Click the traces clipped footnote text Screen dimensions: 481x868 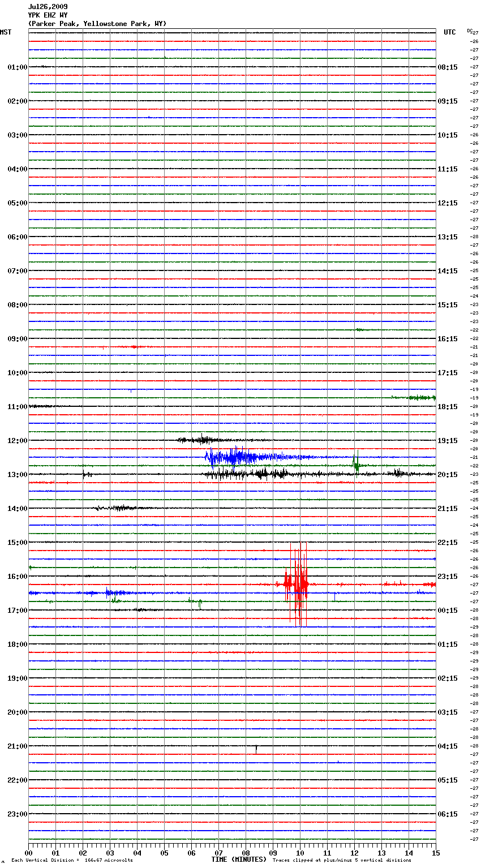(342, 860)
